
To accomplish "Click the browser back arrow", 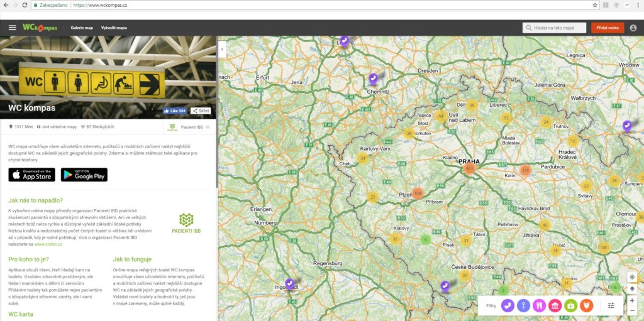I will pos(5,5).
